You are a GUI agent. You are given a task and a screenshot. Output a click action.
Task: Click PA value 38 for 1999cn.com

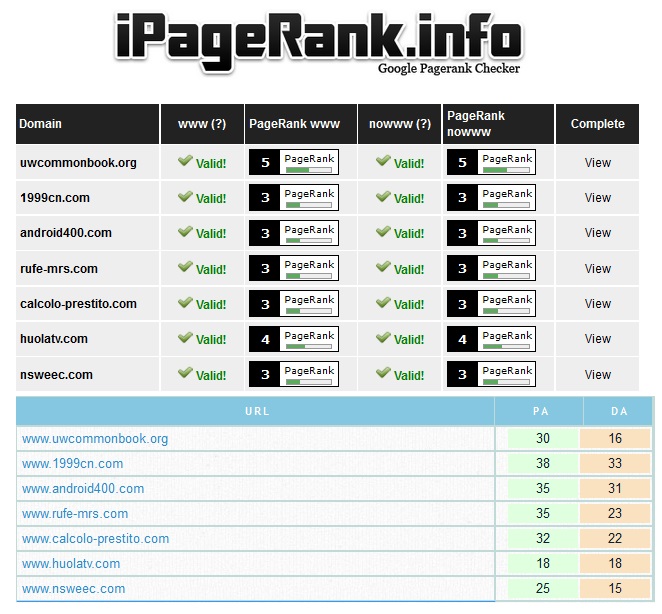pos(543,463)
